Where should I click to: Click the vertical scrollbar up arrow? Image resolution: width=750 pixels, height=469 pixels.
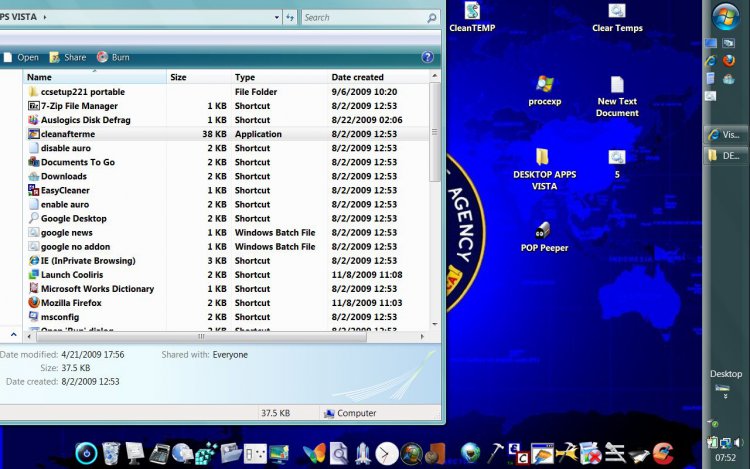435,76
